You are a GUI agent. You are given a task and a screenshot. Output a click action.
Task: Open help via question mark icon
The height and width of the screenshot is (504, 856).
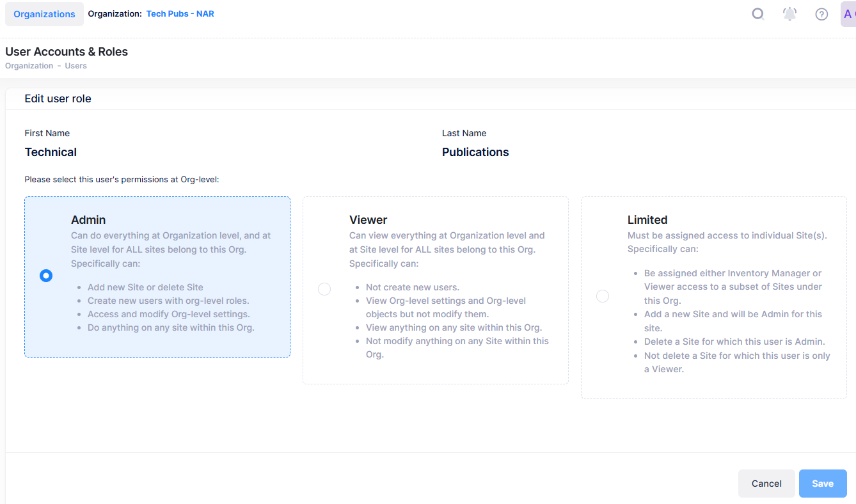821,14
